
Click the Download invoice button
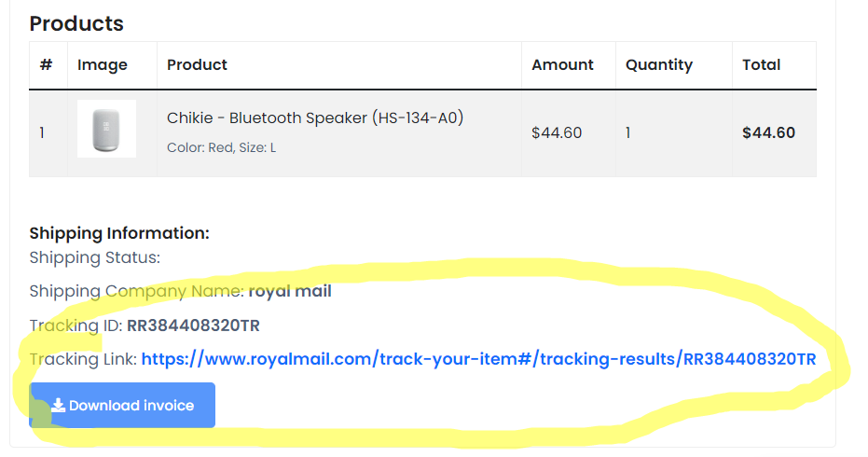click(122, 405)
